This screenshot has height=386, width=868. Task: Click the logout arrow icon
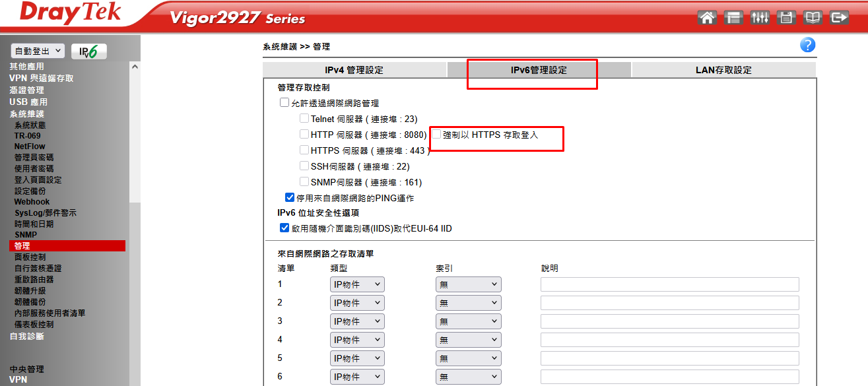coord(839,18)
